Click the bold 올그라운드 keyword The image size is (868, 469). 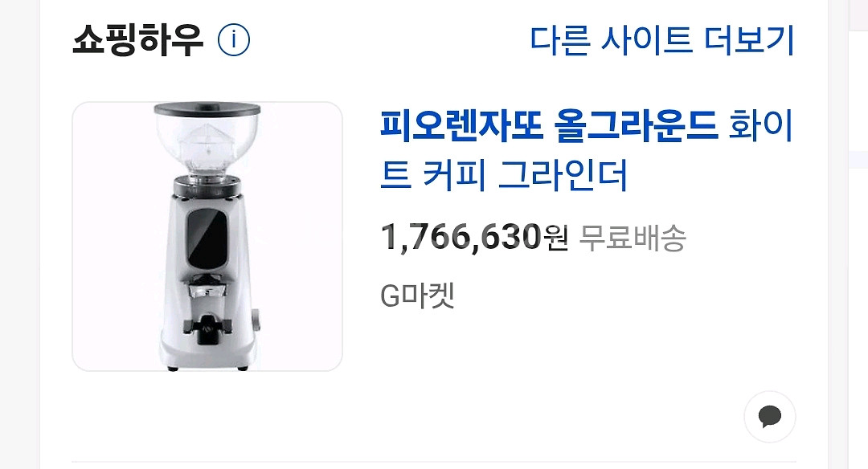[636, 125]
